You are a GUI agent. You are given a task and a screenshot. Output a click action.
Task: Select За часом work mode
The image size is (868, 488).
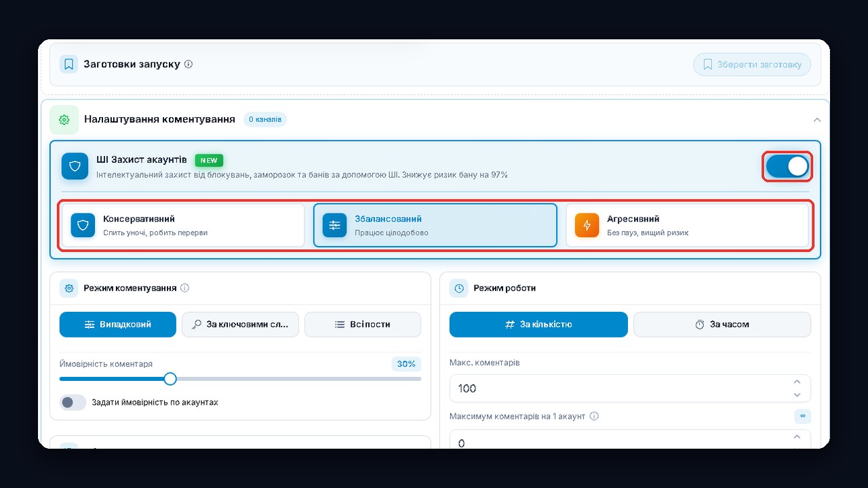722,325
